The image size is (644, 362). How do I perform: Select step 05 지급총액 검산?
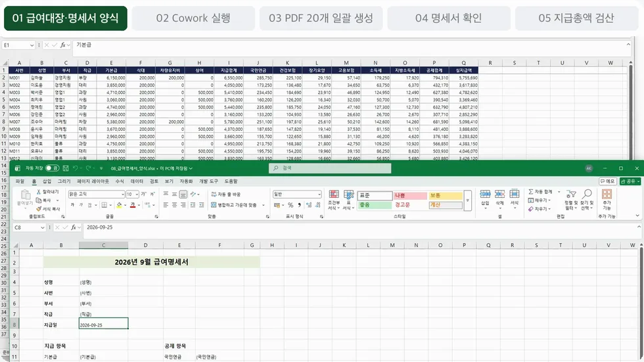576,18
